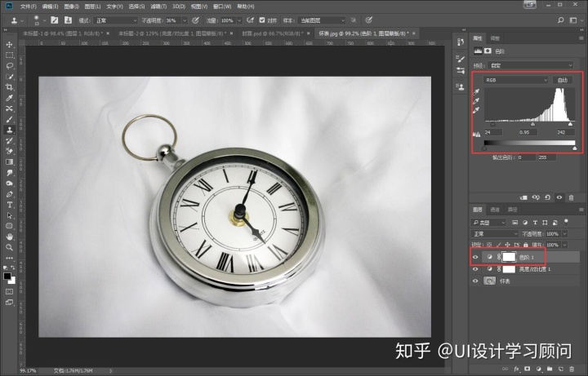Toggle adjustment visibility eye in Properties panel
Image resolution: width=588 pixels, height=376 pixels.
click(559, 197)
